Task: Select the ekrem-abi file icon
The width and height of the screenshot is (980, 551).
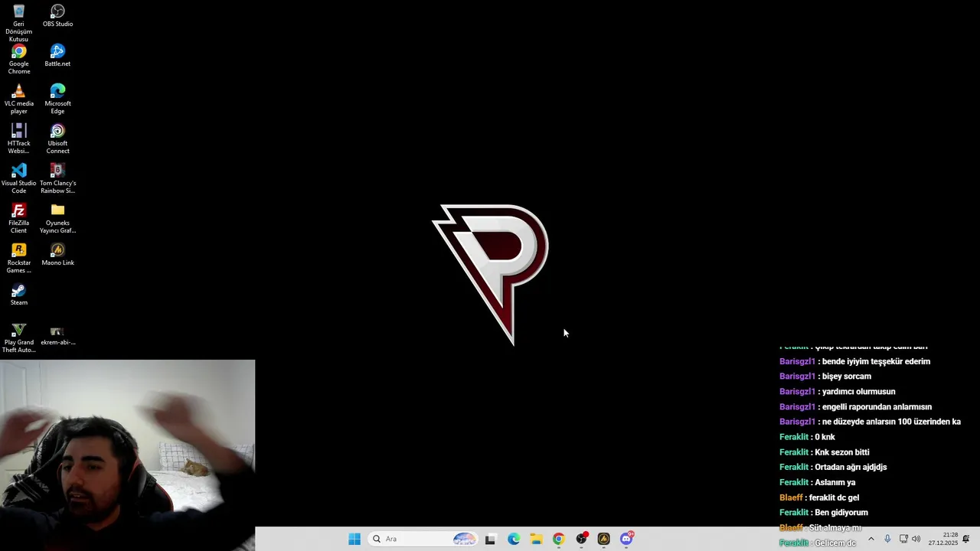Action: pos(57,334)
